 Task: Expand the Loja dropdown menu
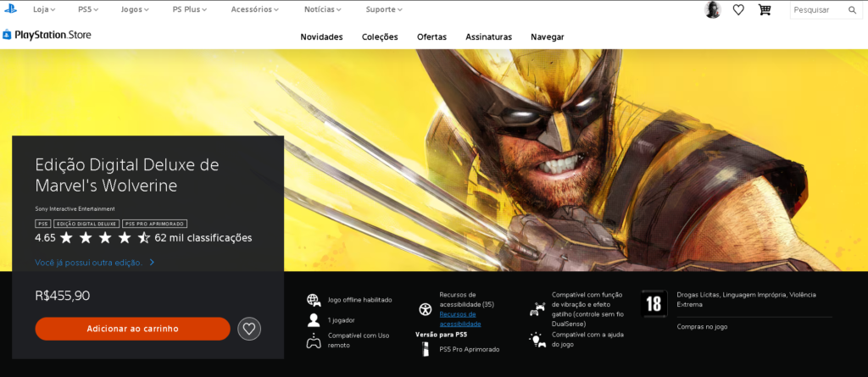point(44,9)
